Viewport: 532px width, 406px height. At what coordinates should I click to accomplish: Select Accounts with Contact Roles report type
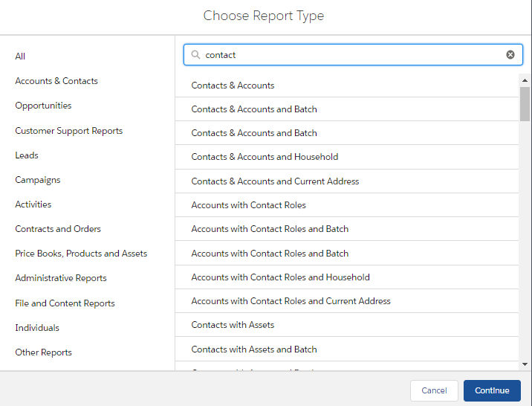347,205
